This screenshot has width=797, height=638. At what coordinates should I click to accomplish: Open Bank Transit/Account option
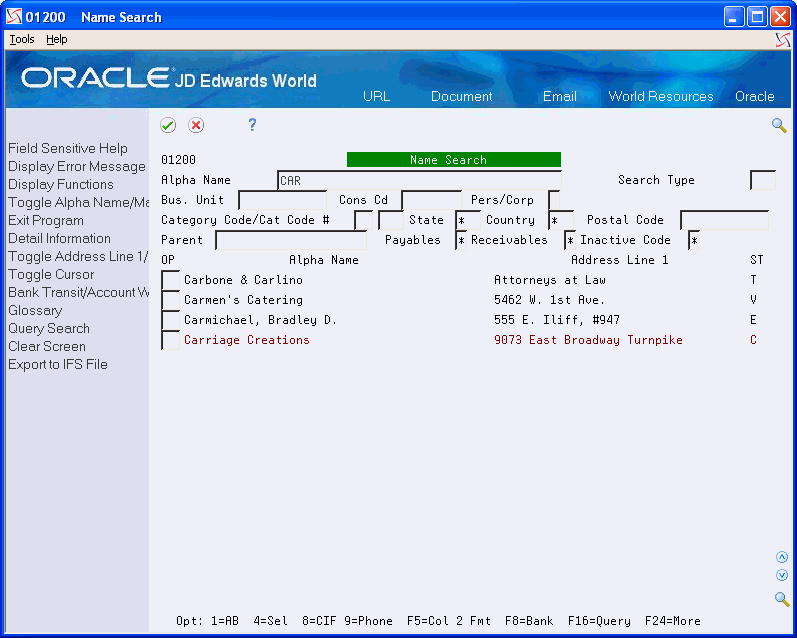78,293
